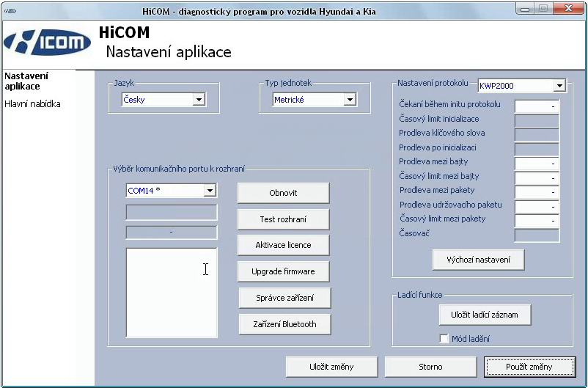This screenshot has height=388, width=588.
Task: Open Správce zařízení
Action: [x=284, y=298]
